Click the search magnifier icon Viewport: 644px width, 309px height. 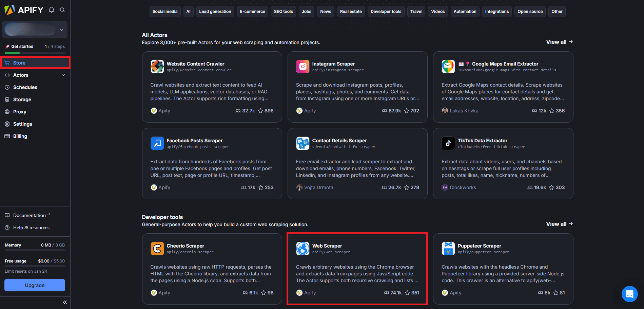[62, 10]
